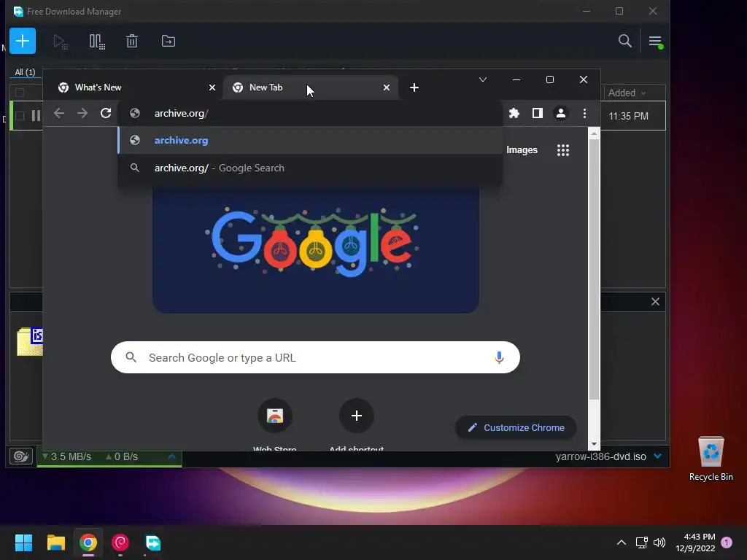Image resolution: width=747 pixels, height=560 pixels.
Task: Open Chrome profile avatar
Action: (561, 113)
